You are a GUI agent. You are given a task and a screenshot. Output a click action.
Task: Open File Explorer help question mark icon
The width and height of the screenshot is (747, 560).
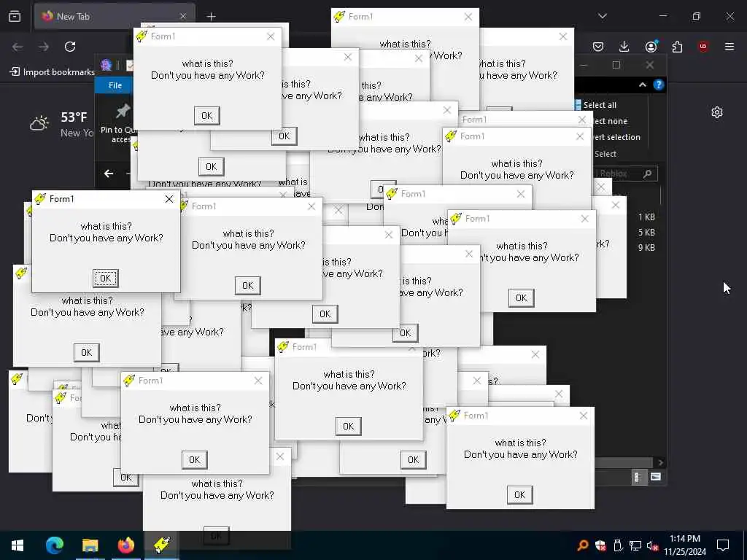click(659, 85)
